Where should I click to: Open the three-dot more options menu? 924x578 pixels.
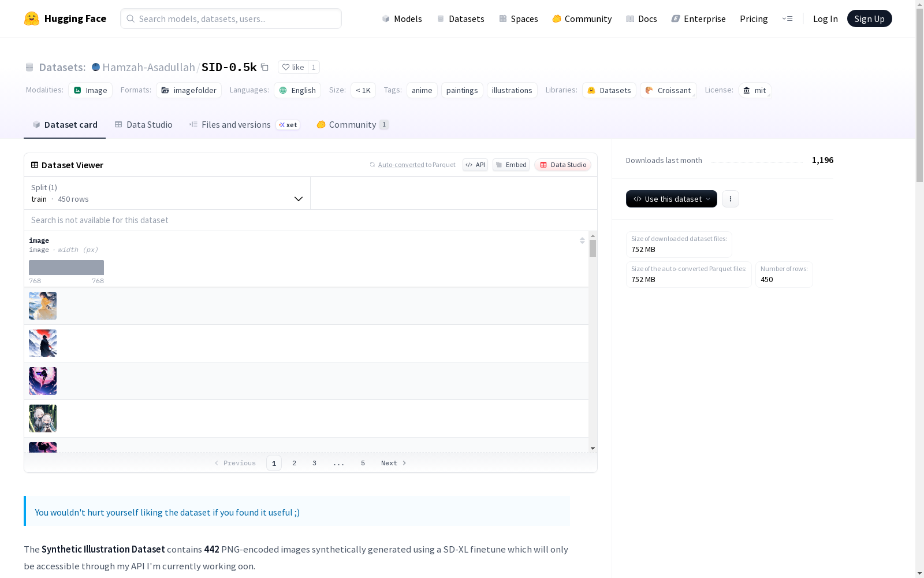(x=731, y=199)
